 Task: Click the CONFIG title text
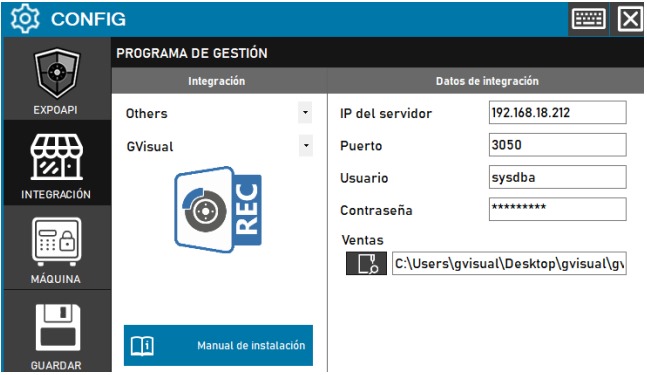[88, 19]
